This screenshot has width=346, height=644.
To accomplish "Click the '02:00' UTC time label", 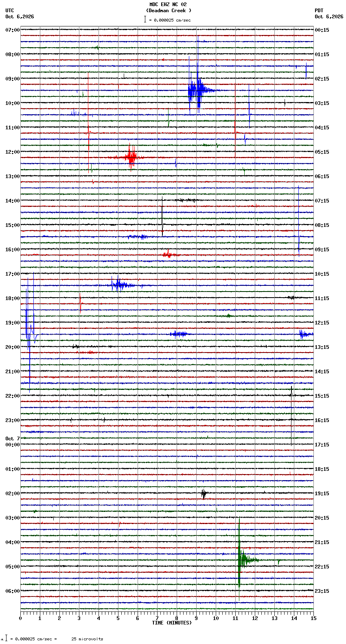I will [x=13, y=494].
